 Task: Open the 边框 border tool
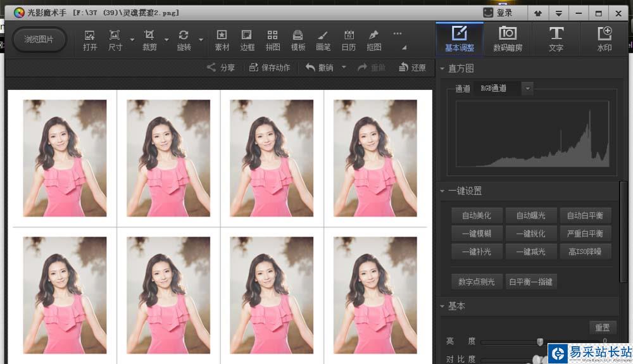tap(247, 41)
